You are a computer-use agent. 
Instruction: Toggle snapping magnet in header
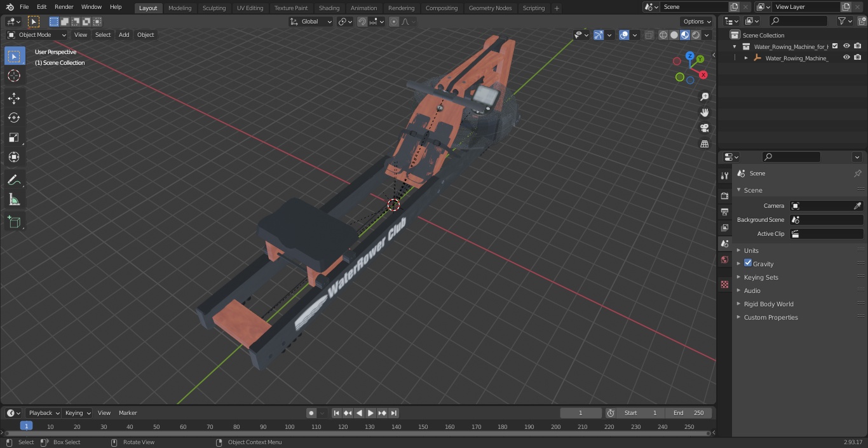pos(362,22)
